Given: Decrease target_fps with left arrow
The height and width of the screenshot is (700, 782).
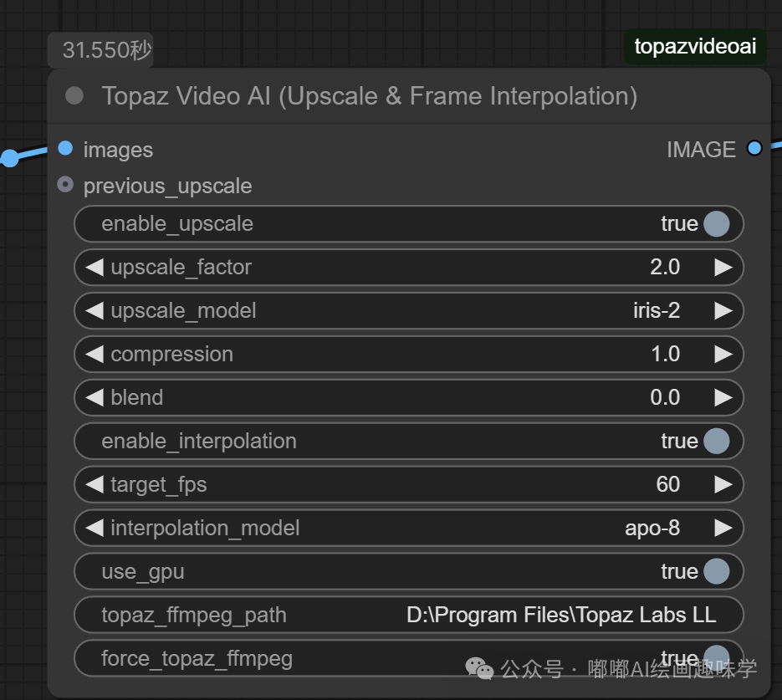Looking at the screenshot, I should 95,484.
